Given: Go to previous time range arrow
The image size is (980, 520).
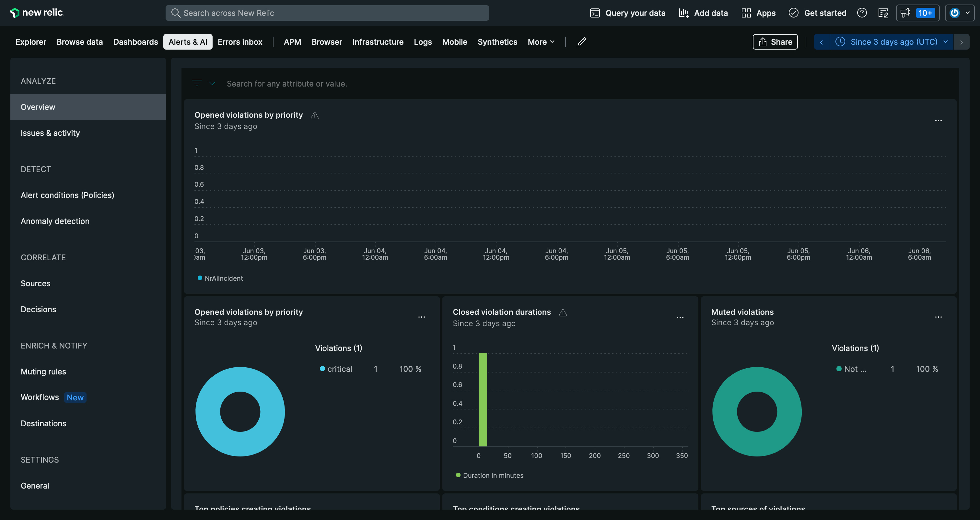Looking at the screenshot, I should 821,42.
